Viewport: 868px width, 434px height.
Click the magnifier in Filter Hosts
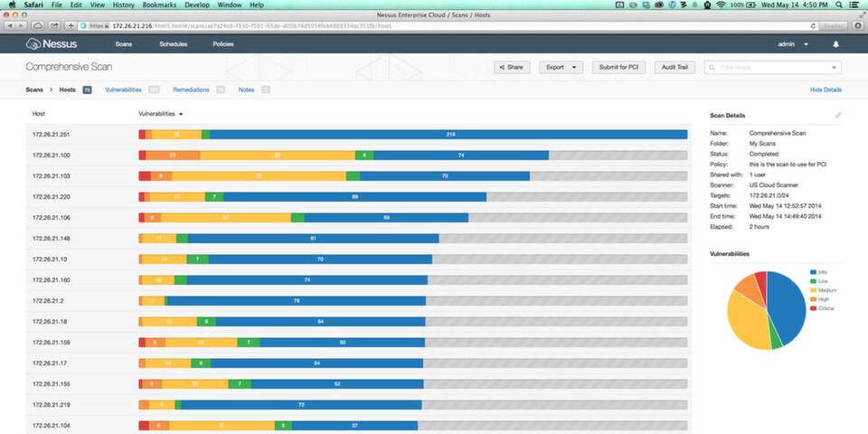(x=712, y=68)
